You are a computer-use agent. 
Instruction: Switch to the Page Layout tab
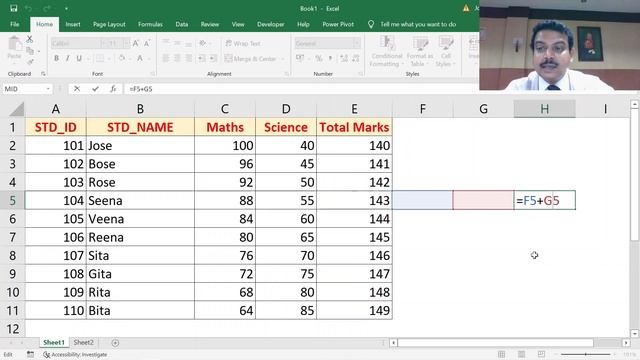[109, 24]
